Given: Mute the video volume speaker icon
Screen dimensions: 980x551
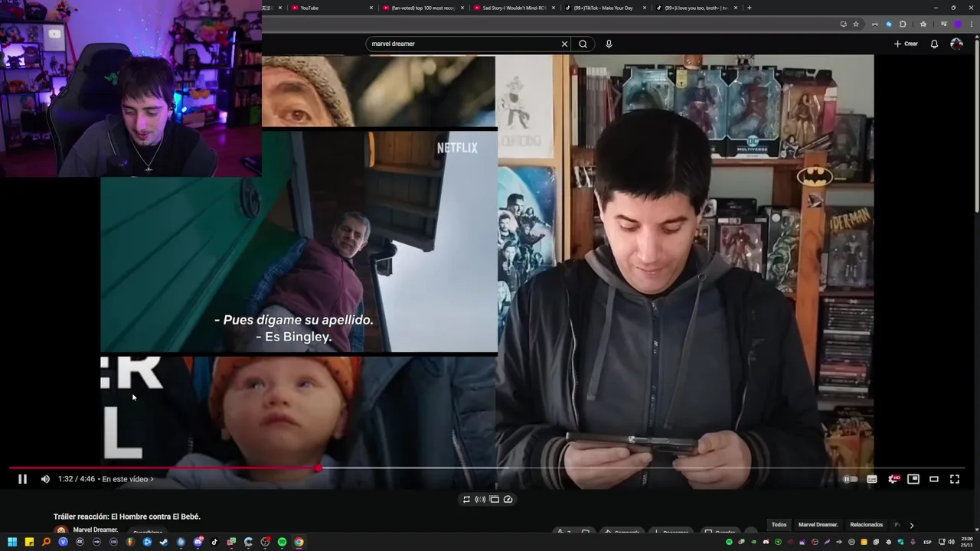Looking at the screenshot, I should (45, 479).
